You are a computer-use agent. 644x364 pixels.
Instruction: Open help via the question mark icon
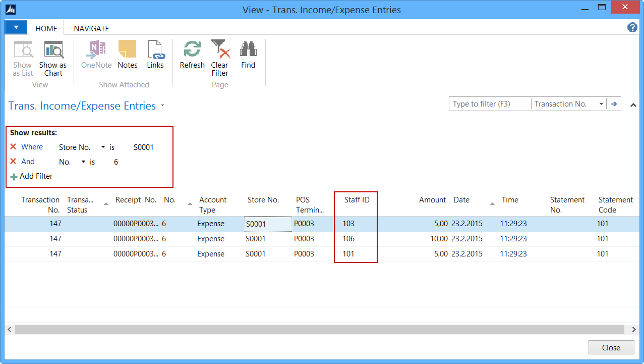(x=632, y=28)
